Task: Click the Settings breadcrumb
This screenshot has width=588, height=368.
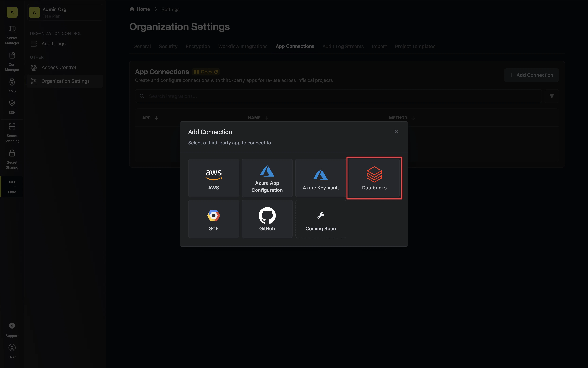Action: click(x=170, y=9)
